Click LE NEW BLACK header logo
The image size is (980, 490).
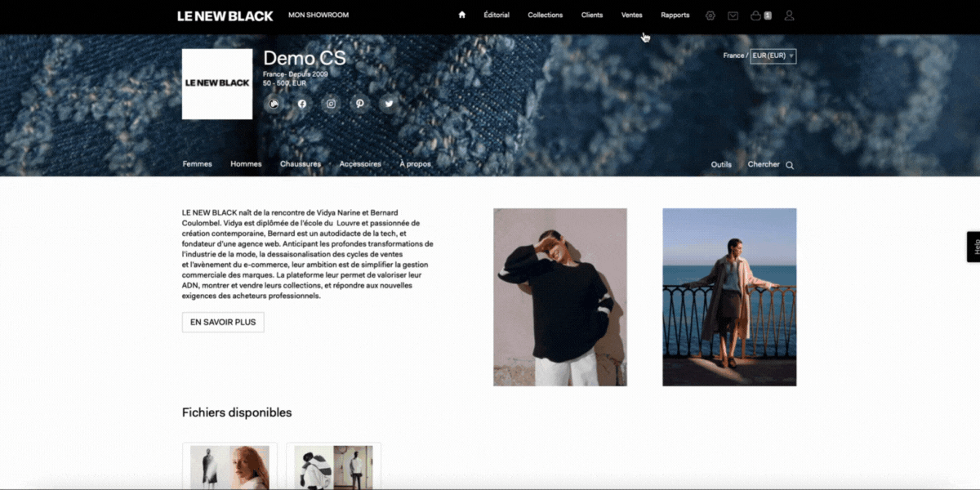225,16
